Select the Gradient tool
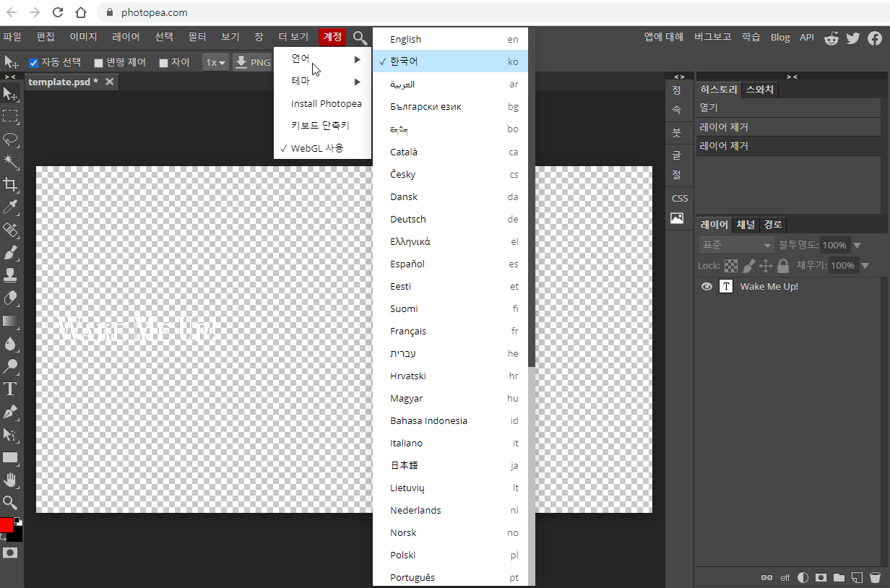This screenshot has height=588, width=890. tap(10, 321)
